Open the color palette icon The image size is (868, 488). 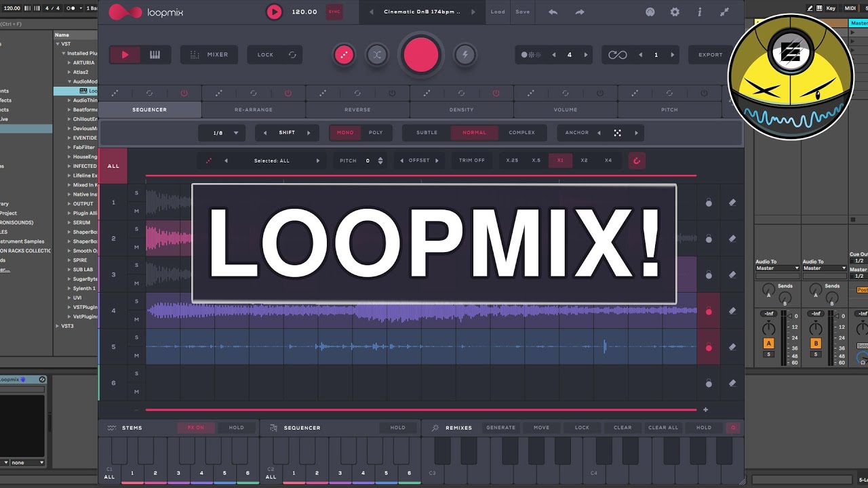[650, 12]
